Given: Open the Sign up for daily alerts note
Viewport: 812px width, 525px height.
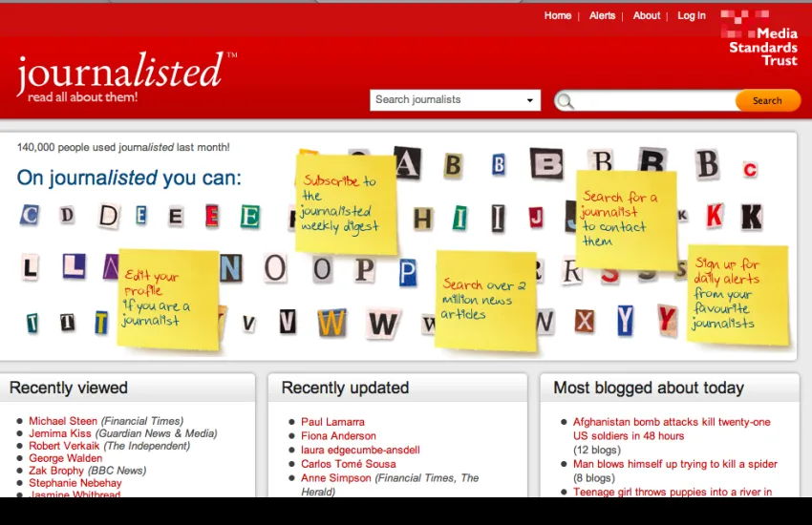Looking at the screenshot, I should click(x=737, y=295).
